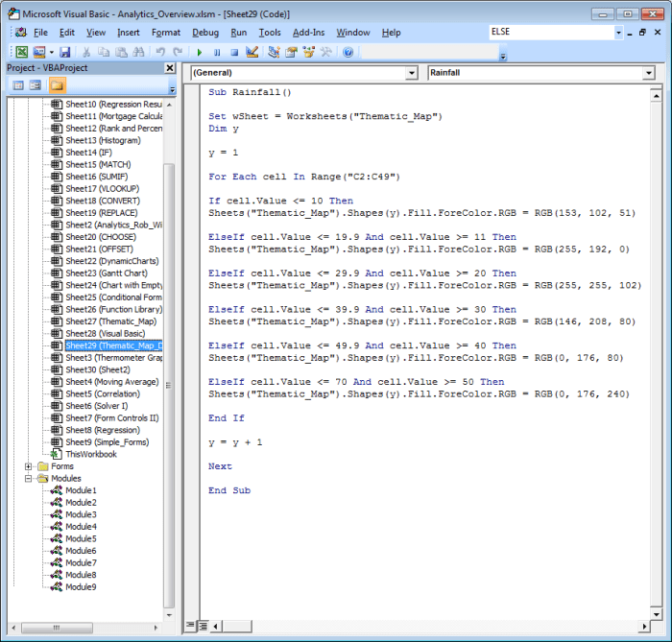Open the Format menu
This screenshot has width=672, height=642.
click(x=166, y=33)
